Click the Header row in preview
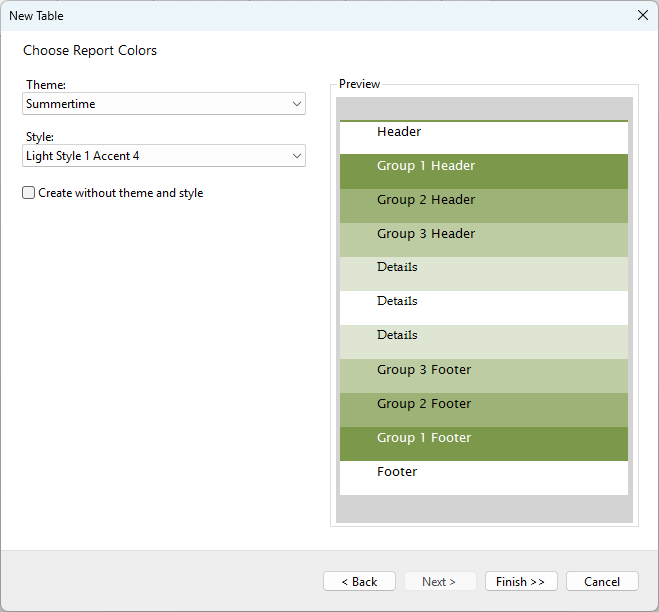The image size is (659, 612). tap(484, 137)
